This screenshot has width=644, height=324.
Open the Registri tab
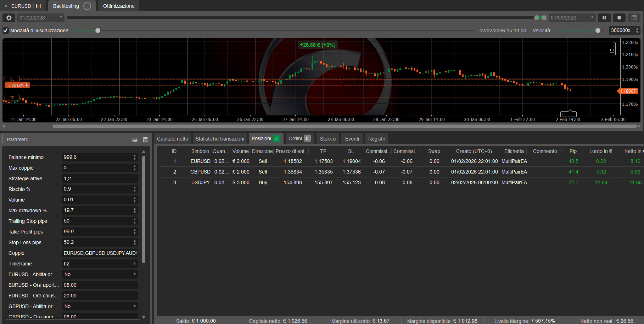376,138
